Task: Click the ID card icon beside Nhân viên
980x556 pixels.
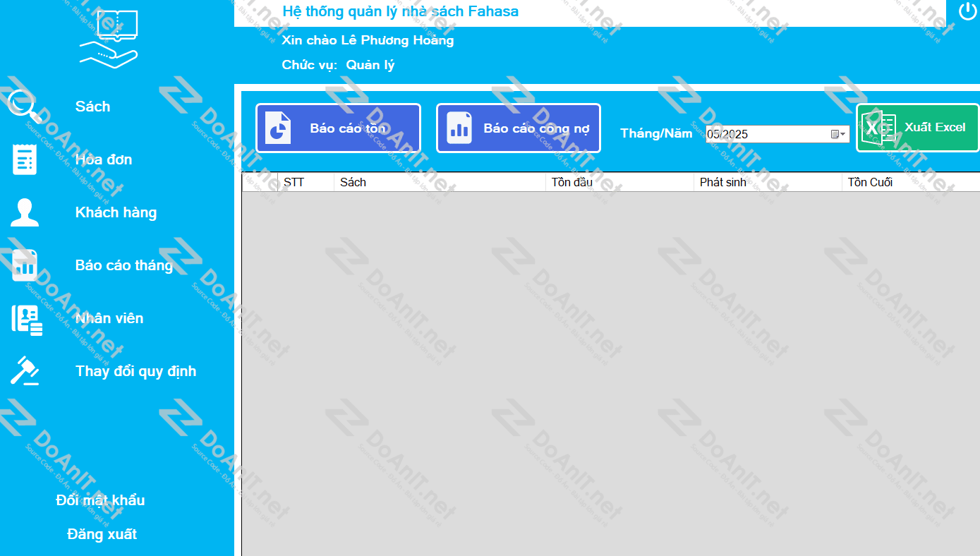Action: 27,319
